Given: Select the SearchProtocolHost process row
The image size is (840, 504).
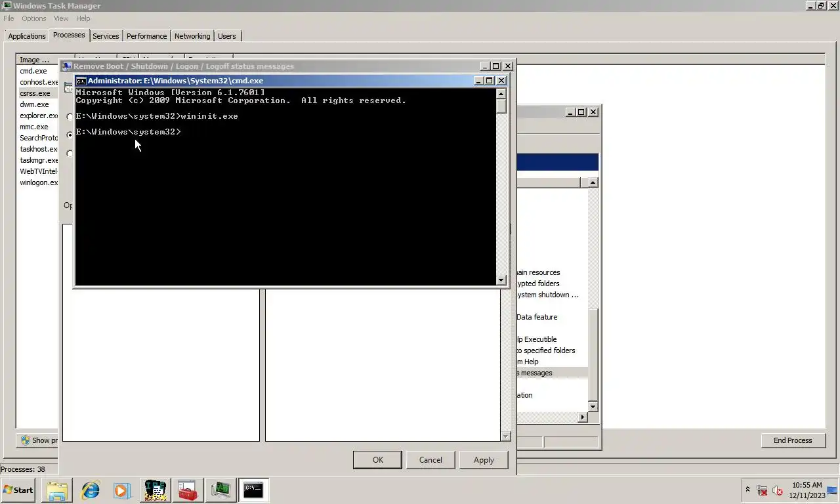Looking at the screenshot, I should pos(39,138).
